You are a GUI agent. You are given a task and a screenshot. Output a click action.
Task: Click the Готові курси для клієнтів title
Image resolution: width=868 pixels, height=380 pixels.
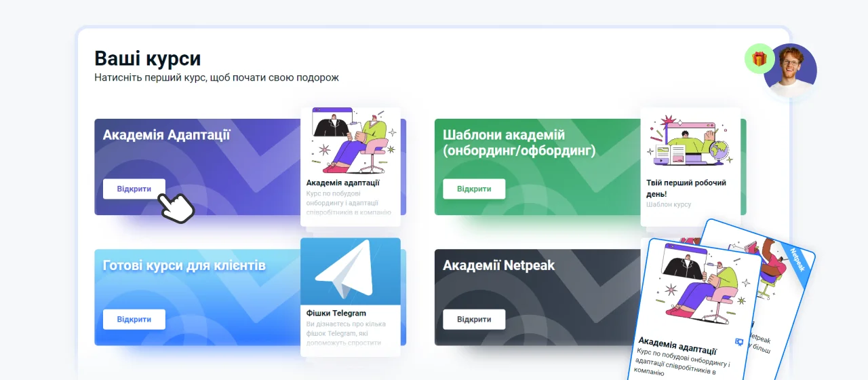click(184, 265)
